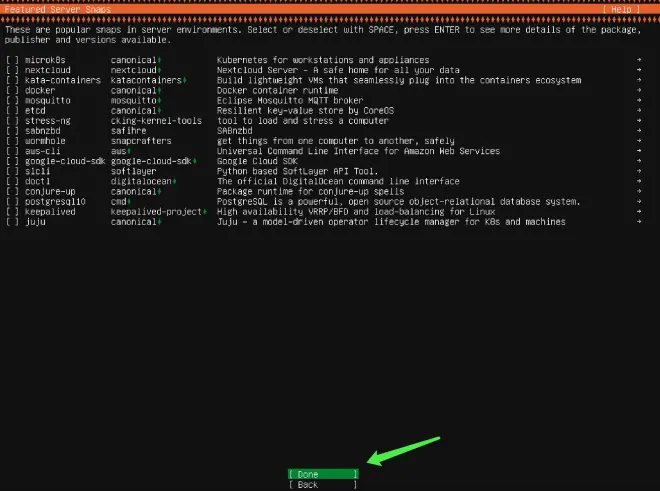This screenshot has height=491, width=660.
Task: Show more details arrow for wormhole
Action: [639, 141]
